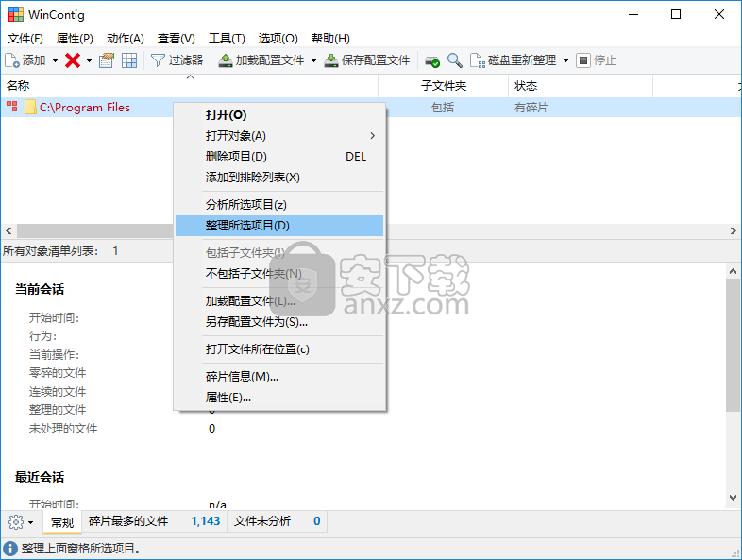The image size is (742, 560).
Task: Click the red fragmented status icon
Action: point(12,107)
